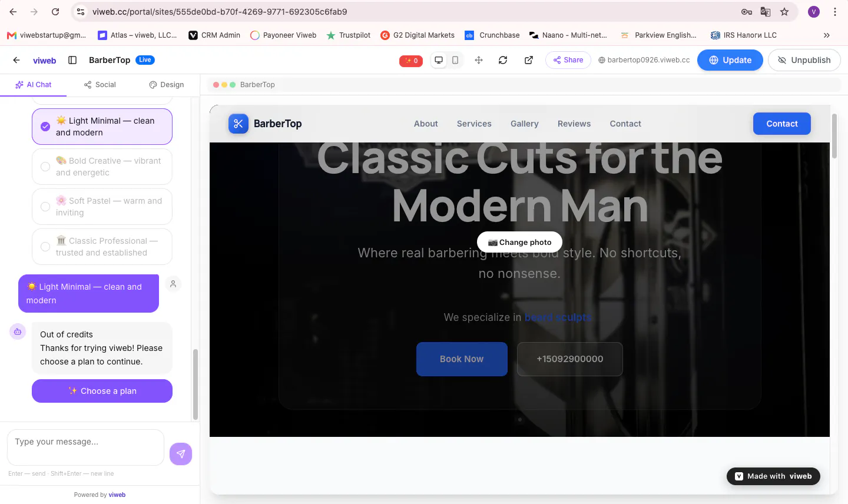The width and height of the screenshot is (848, 504).
Task: Click the Made with viweb badge
Action: pos(773,476)
